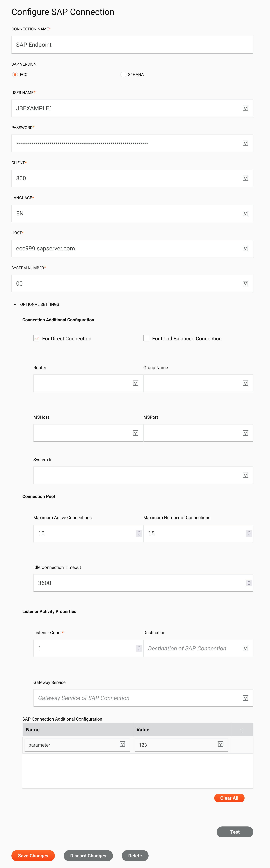The height and width of the screenshot is (868, 270).
Task: Insert variable into User Name field
Action: coord(245,108)
